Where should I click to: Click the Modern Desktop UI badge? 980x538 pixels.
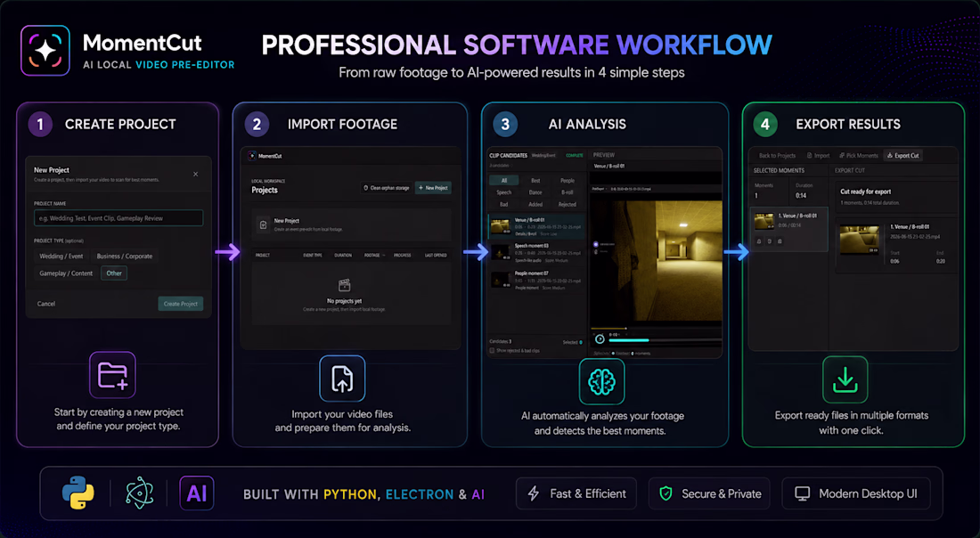coord(855,493)
